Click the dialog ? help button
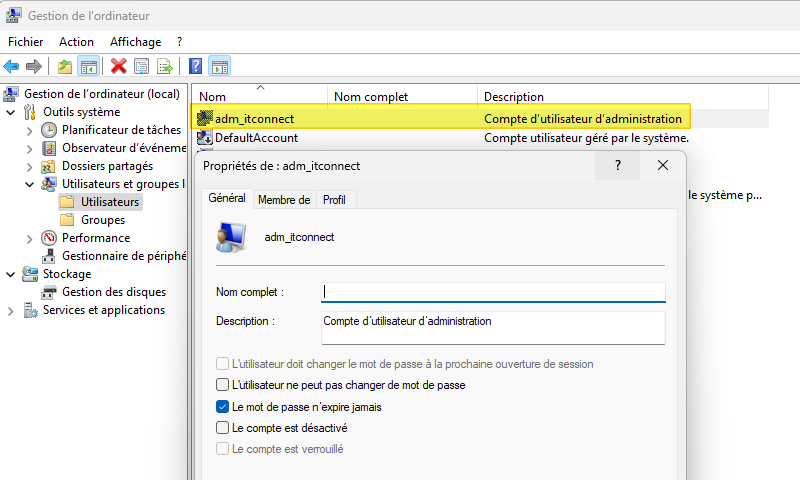800x480 pixels. [x=617, y=165]
